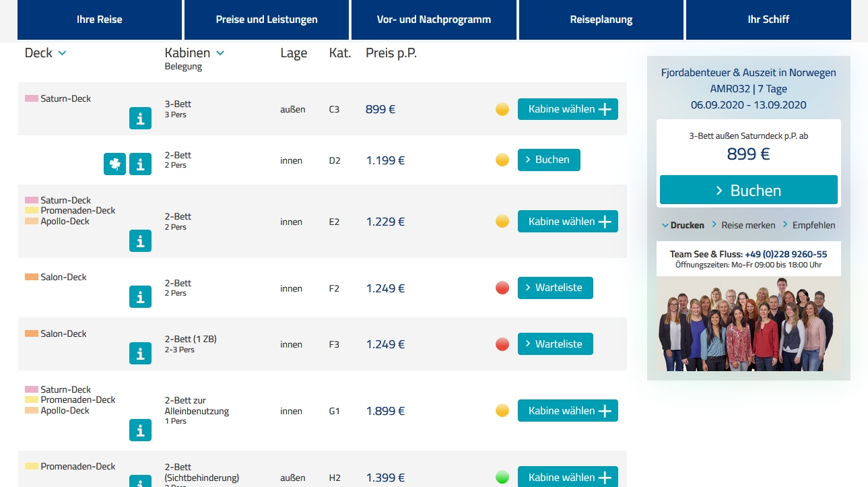The height and width of the screenshot is (487, 868).
Task: Click the pink Saturn-Deck color swatch in C3 row
Action: point(32,99)
